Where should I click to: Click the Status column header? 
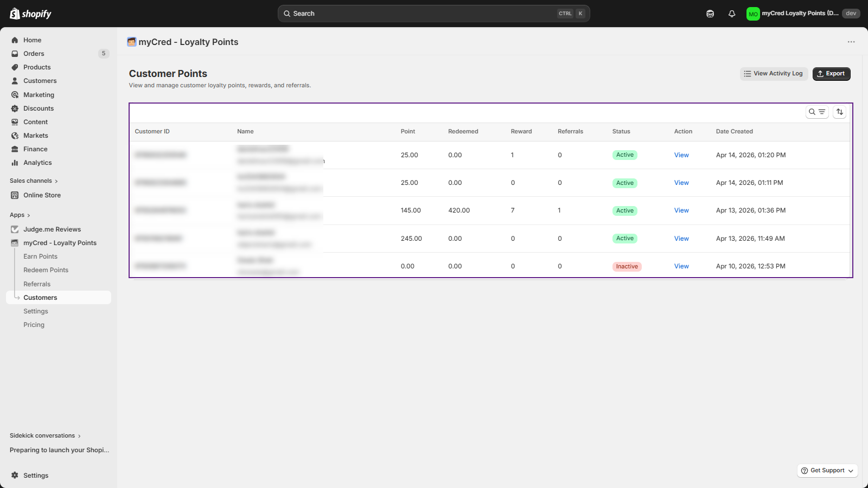click(621, 132)
